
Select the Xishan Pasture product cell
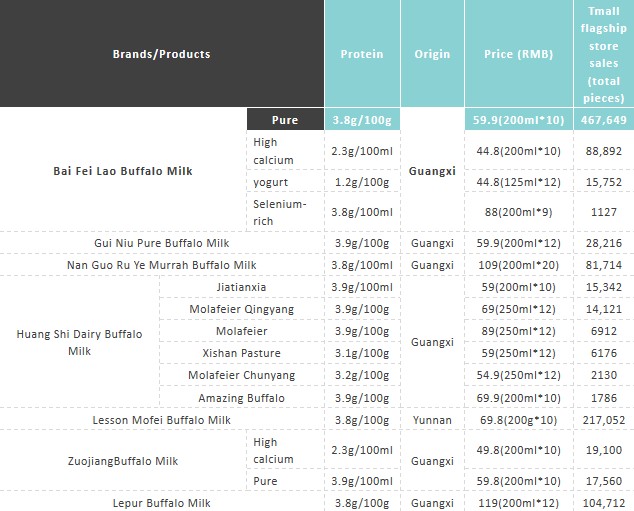pyautogui.click(x=242, y=353)
